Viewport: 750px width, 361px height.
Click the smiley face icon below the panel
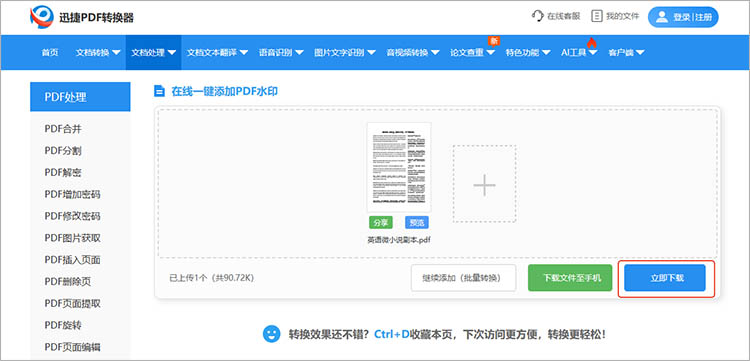pyautogui.click(x=271, y=334)
